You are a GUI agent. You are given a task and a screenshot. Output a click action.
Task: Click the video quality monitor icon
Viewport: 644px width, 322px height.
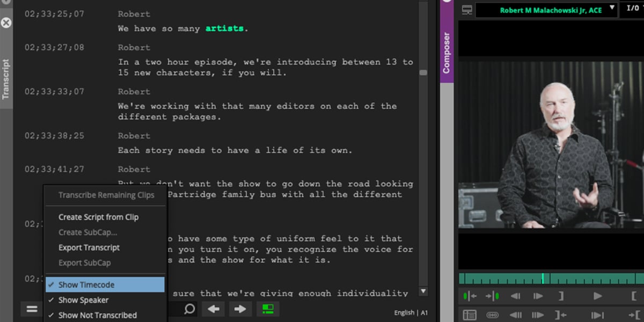[466, 9]
